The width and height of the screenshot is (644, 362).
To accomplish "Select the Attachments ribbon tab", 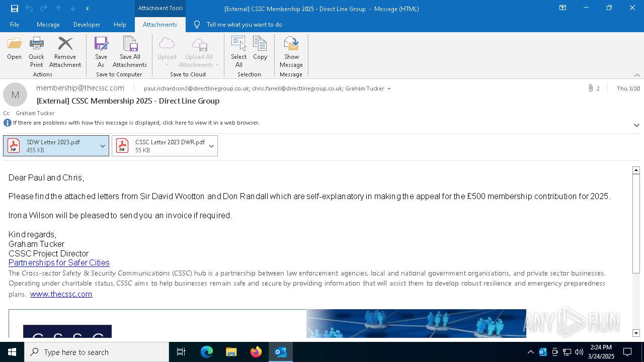I will tap(159, 25).
